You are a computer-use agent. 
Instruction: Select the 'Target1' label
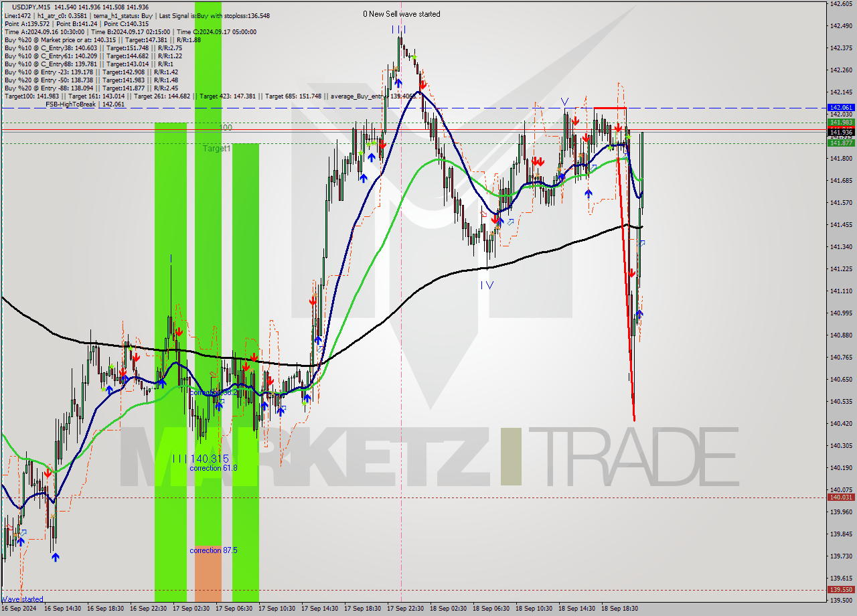(217, 149)
